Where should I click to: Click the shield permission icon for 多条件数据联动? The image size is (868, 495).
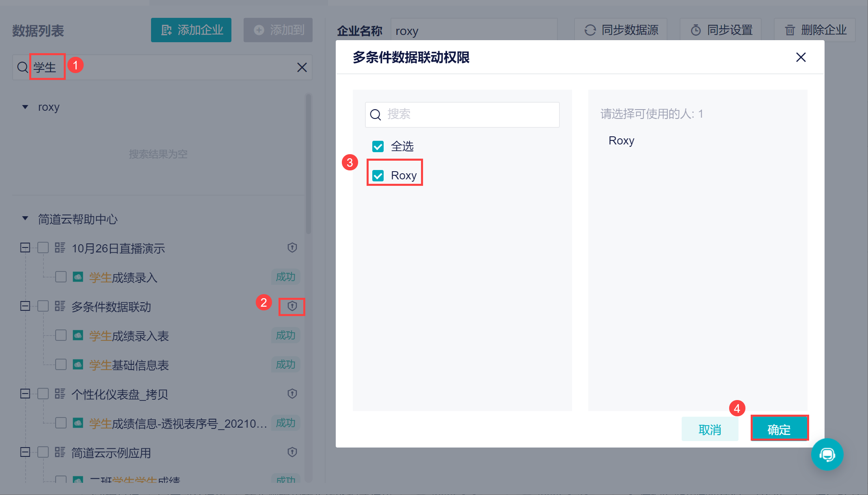click(292, 306)
